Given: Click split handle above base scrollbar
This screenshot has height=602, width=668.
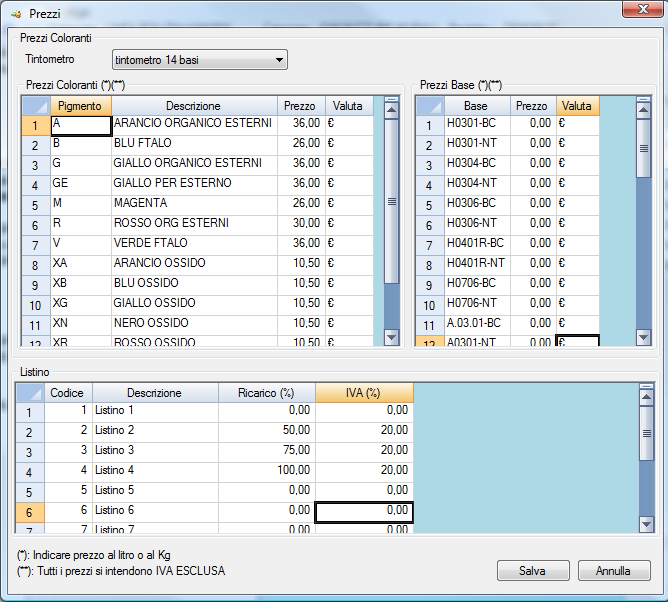Looking at the screenshot, I should pyautogui.click(x=644, y=99).
